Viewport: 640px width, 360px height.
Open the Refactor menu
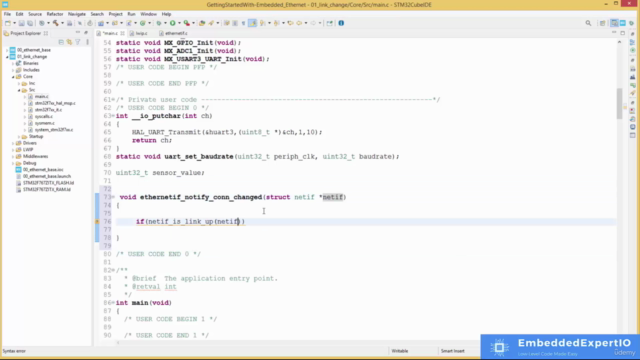[x=55, y=14]
